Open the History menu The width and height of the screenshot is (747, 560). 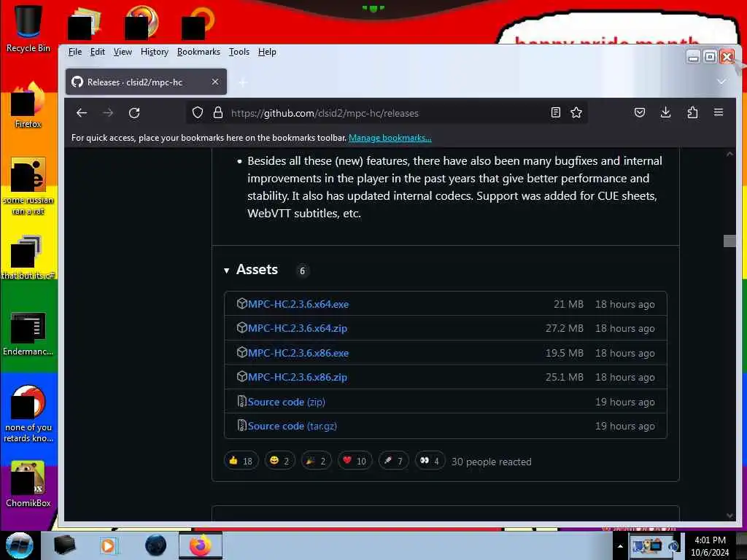click(155, 52)
